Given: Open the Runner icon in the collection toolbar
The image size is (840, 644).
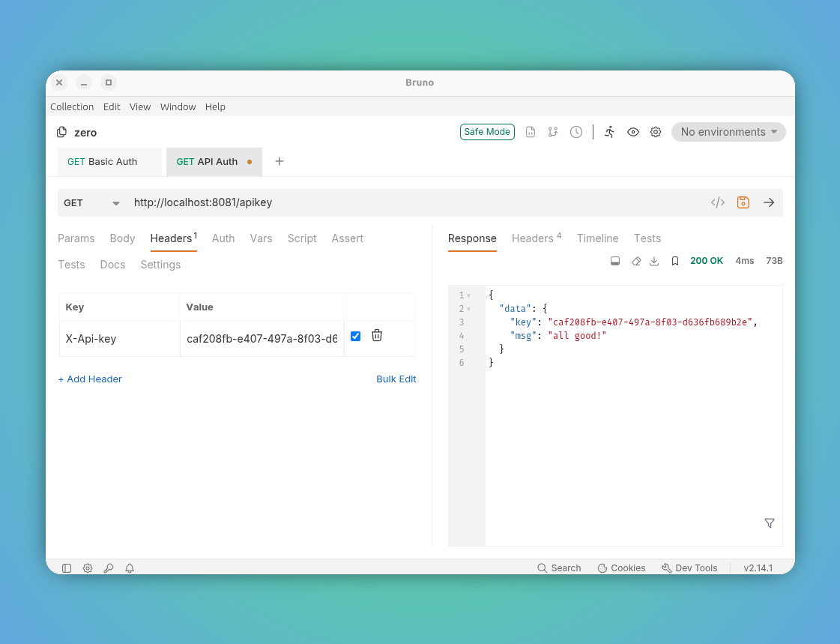Looking at the screenshot, I should tap(609, 132).
